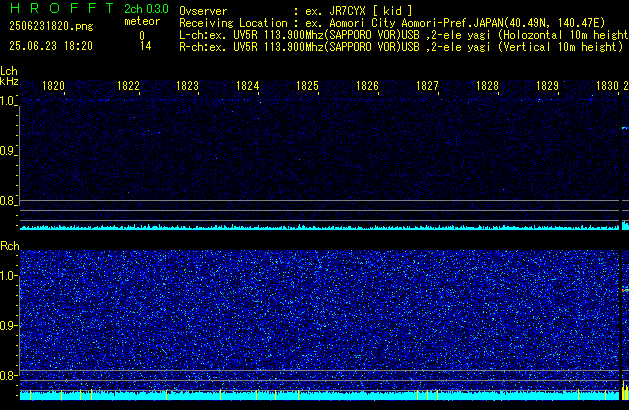
Task: Click the 1825 time marker
Action: pyautogui.click(x=307, y=86)
